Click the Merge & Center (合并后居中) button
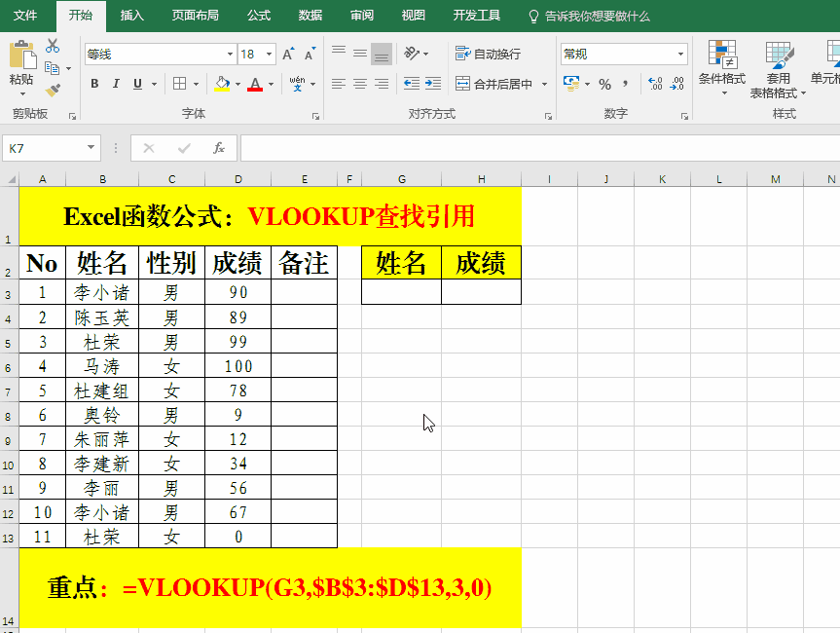This screenshot has height=633, width=840. tap(493, 84)
